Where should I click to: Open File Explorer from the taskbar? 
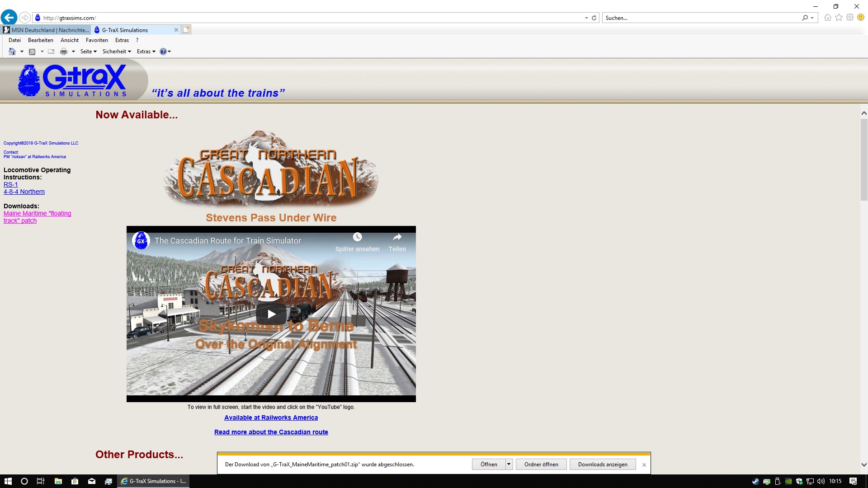[58, 481]
